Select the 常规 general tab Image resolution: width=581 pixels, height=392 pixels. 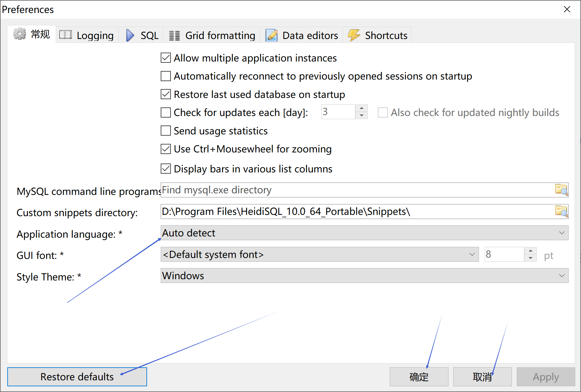pyautogui.click(x=32, y=34)
